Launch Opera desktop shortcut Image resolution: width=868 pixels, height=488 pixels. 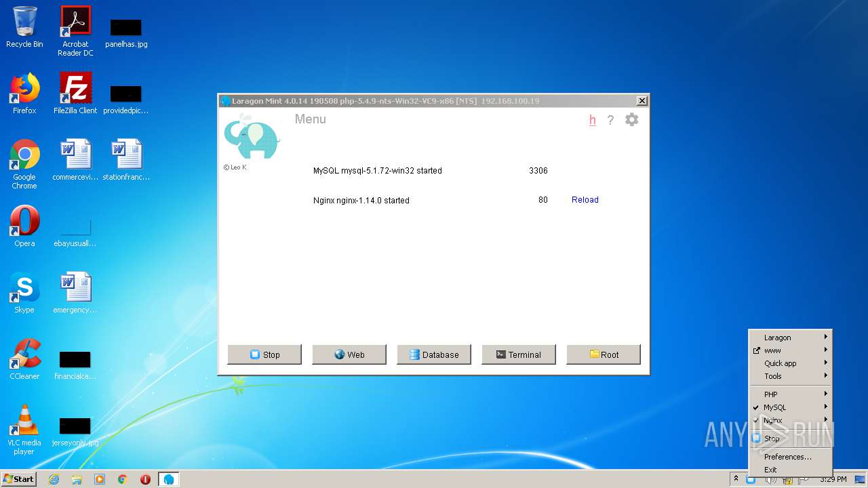pos(24,226)
